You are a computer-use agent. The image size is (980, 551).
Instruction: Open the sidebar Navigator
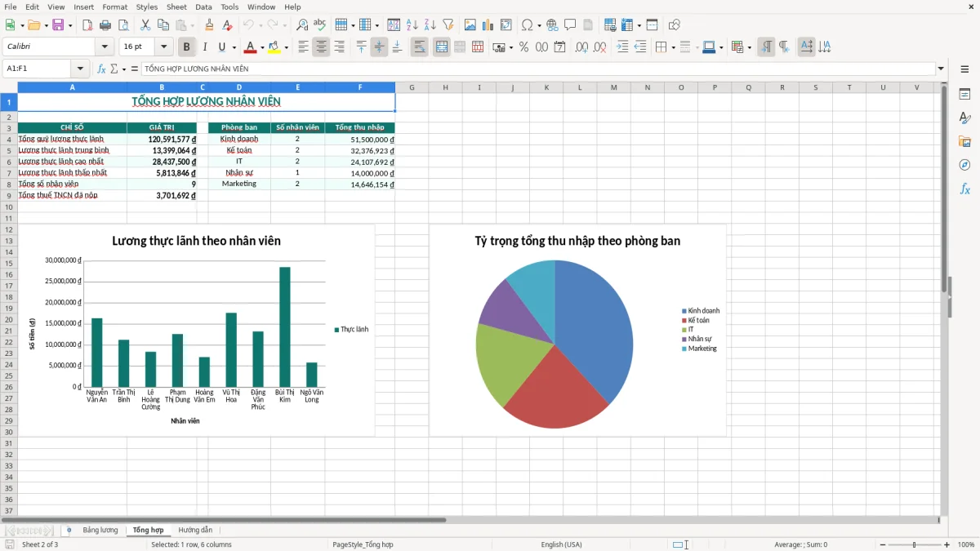point(964,165)
